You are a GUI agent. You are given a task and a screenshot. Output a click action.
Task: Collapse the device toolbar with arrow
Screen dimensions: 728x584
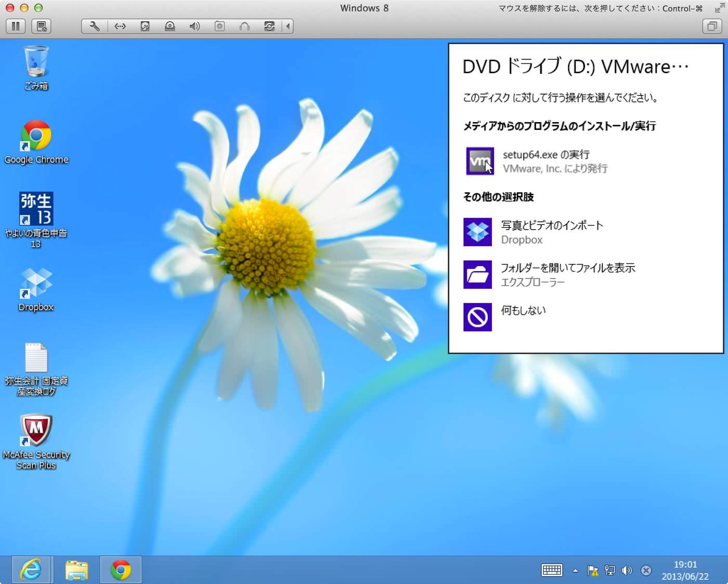[x=288, y=26]
